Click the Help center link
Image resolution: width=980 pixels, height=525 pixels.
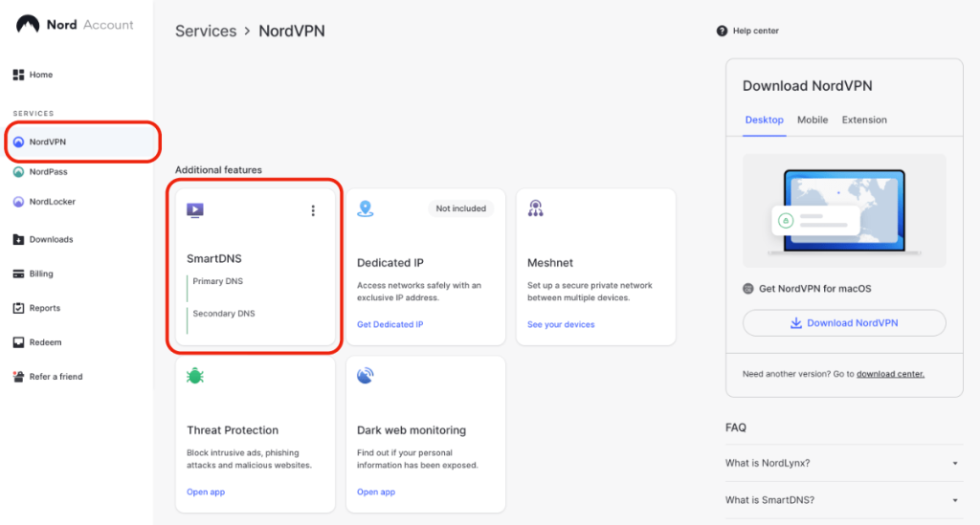756,31
